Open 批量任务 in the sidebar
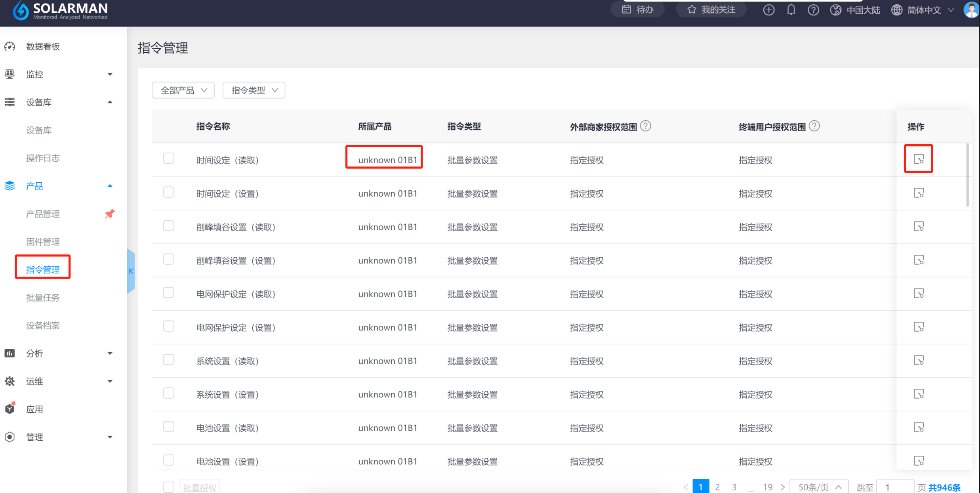Screen dimensions: 980x493 click(x=43, y=298)
